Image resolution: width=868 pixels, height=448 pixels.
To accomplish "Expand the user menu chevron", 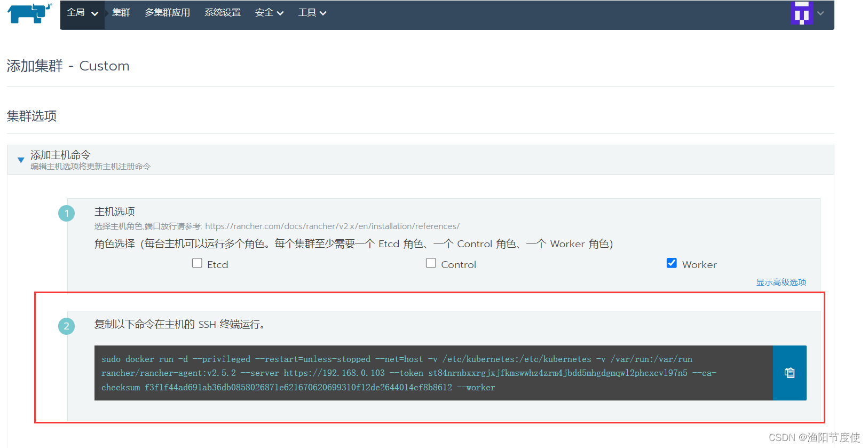I will coord(821,13).
